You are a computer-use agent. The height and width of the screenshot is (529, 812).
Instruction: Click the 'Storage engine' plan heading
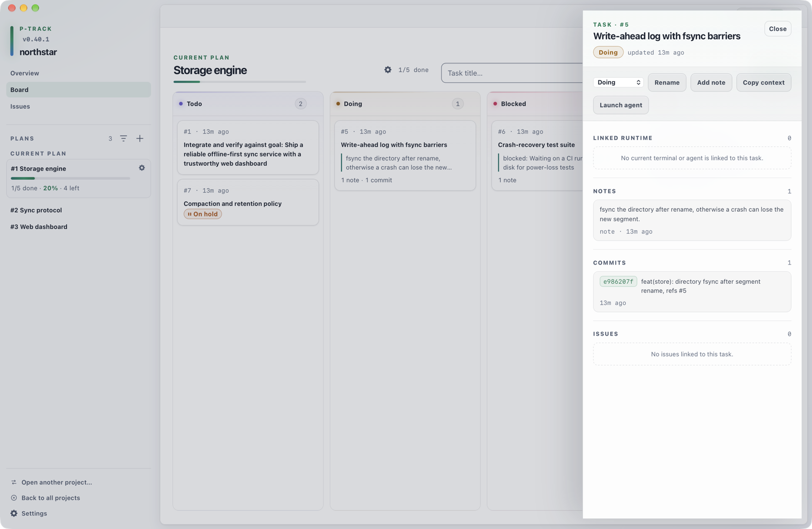click(x=210, y=70)
